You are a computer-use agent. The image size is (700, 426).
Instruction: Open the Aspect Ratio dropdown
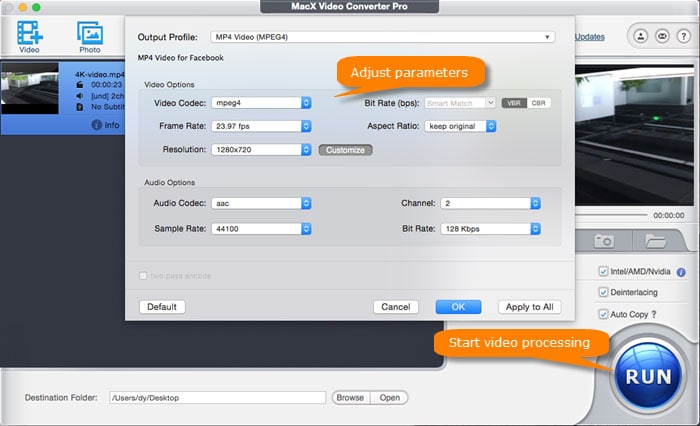(x=460, y=126)
